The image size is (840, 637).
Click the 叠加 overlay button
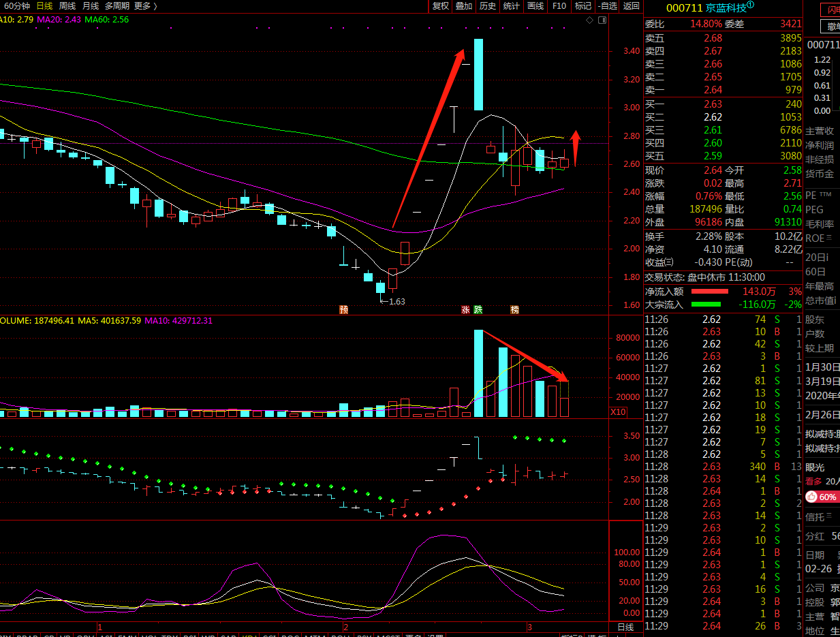click(464, 6)
